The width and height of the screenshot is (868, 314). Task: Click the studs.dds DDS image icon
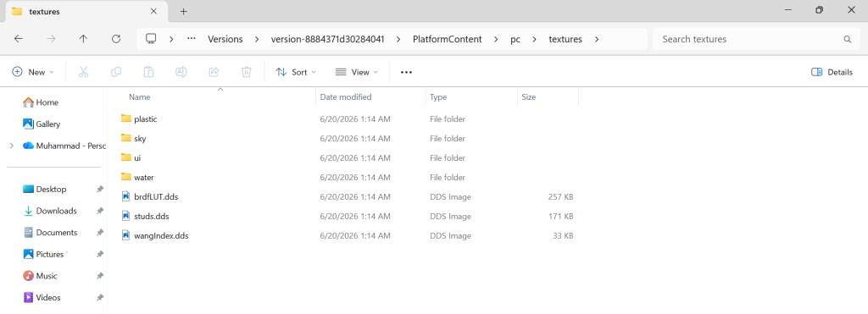(x=125, y=216)
